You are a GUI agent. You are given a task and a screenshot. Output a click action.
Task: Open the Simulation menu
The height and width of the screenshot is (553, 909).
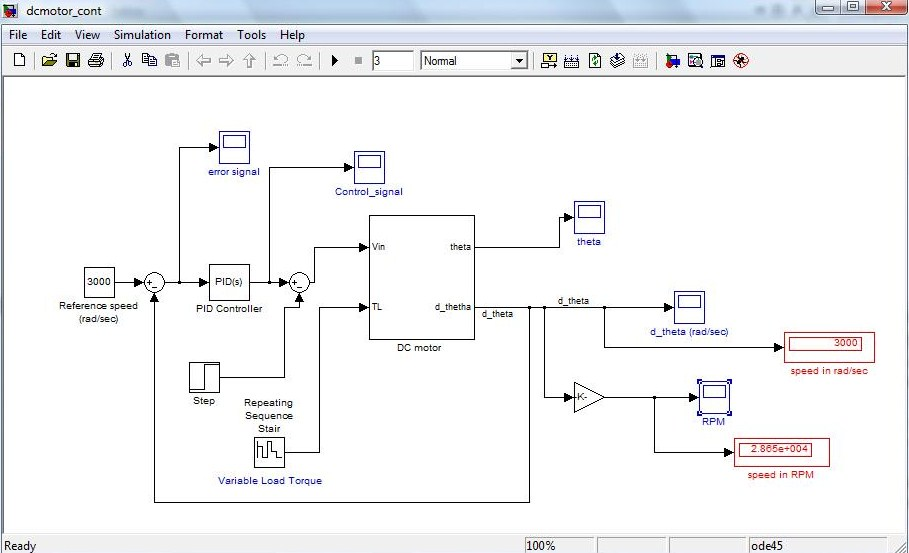(x=142, y=34)
